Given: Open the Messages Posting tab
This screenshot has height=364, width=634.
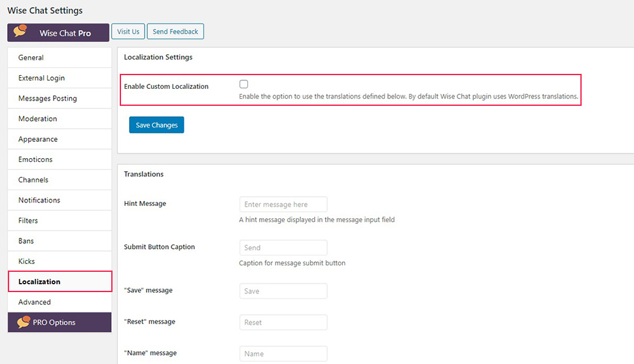Looking at the screenshot, I should click(x=60, y=98).
